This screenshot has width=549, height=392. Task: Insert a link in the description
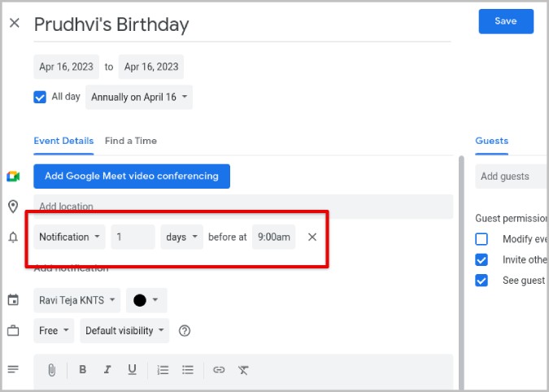[x=219, y=369]
